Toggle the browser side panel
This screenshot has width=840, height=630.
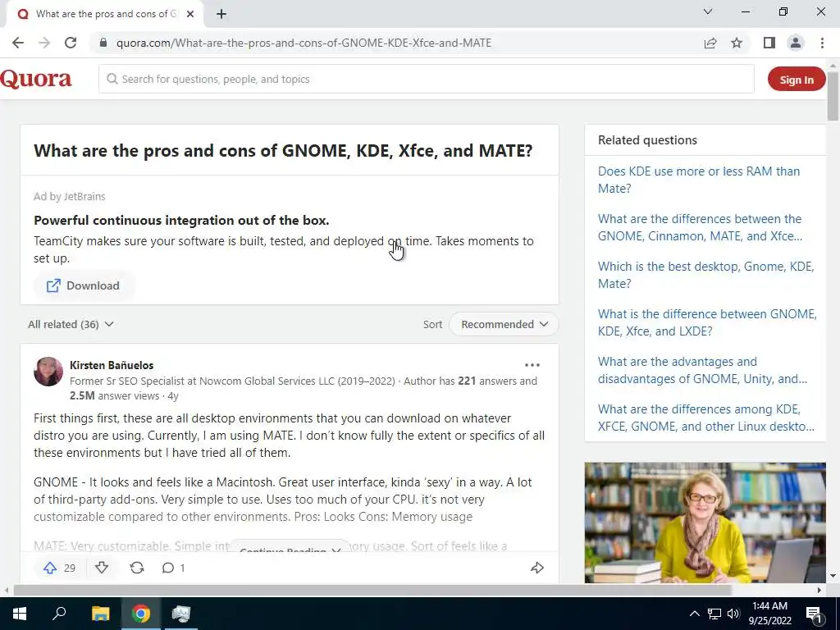[769, 43]
